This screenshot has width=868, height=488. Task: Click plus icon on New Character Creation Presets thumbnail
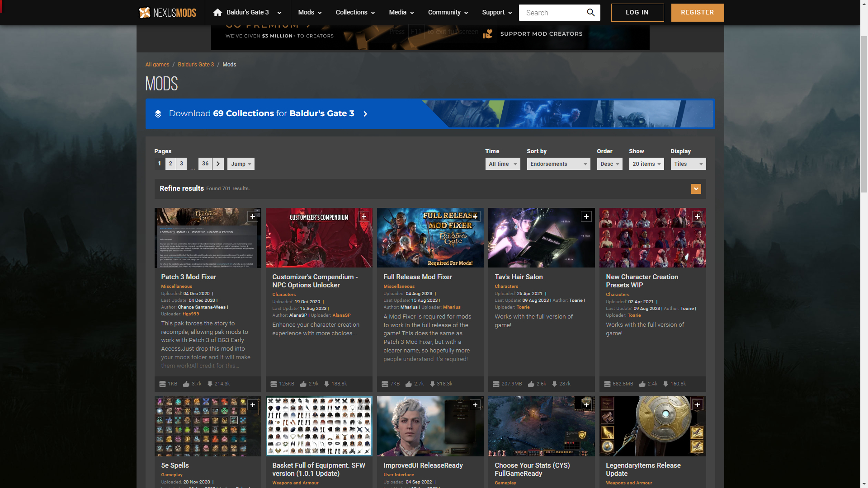[x=698, y=217]
